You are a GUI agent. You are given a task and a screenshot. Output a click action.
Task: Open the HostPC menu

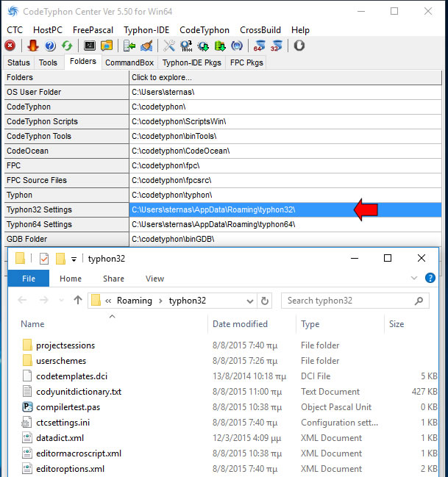click(48, 30)
